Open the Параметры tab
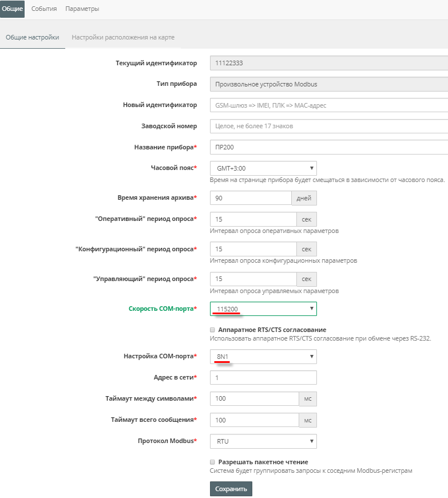Image resolution: width=448 pixels, height=498 pixels. pos(82,9)
